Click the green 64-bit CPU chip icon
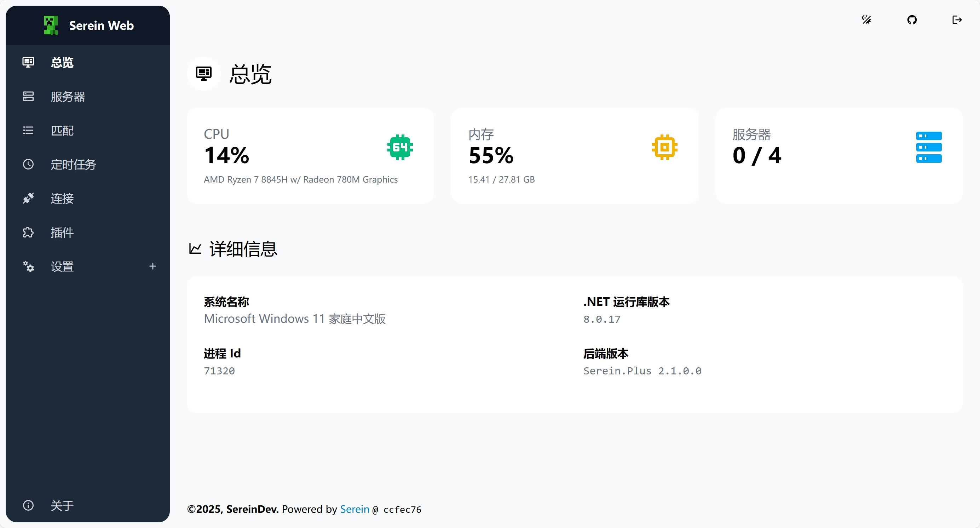This screenshot has height=528, width=980. click(400, 147)
